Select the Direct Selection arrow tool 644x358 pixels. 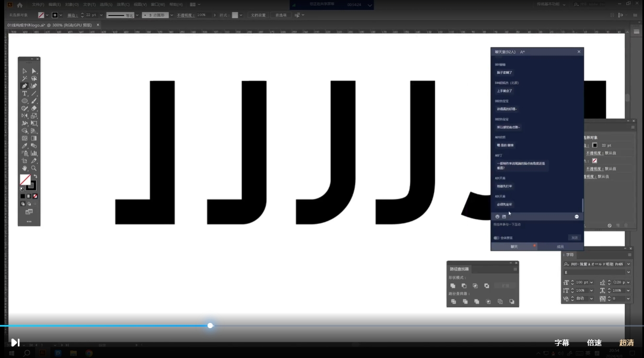pyautogui.click(x=34, y=71)
